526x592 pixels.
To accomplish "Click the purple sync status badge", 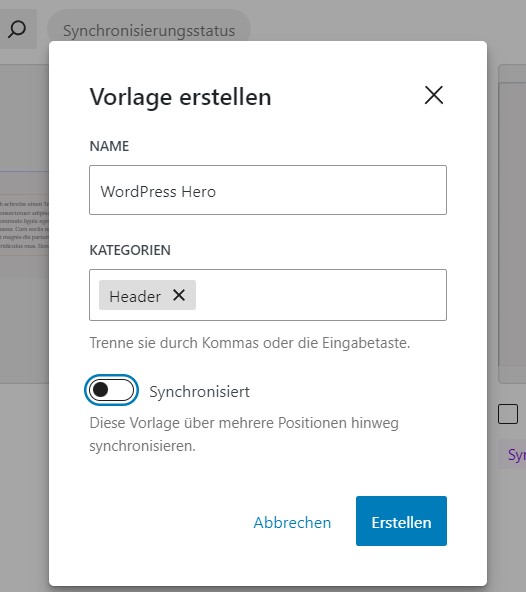I will (512, 454).
